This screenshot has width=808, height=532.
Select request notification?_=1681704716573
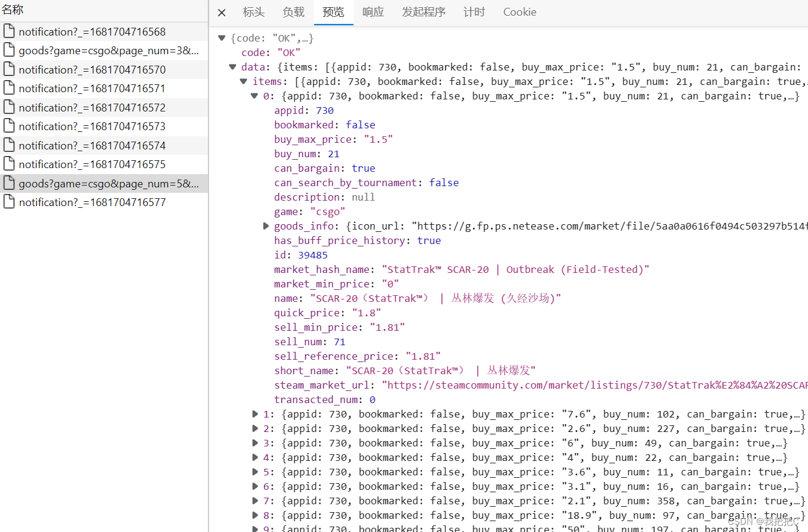(104, 127)
